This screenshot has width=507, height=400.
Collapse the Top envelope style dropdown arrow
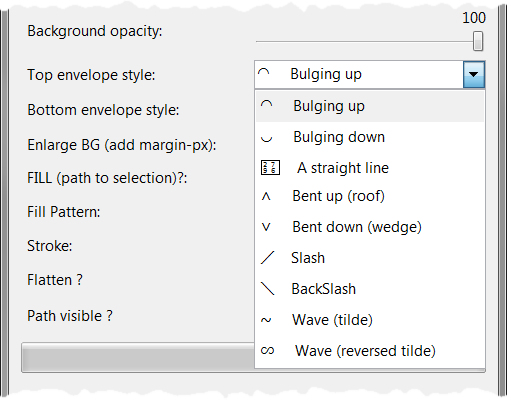tap(474, 74)
